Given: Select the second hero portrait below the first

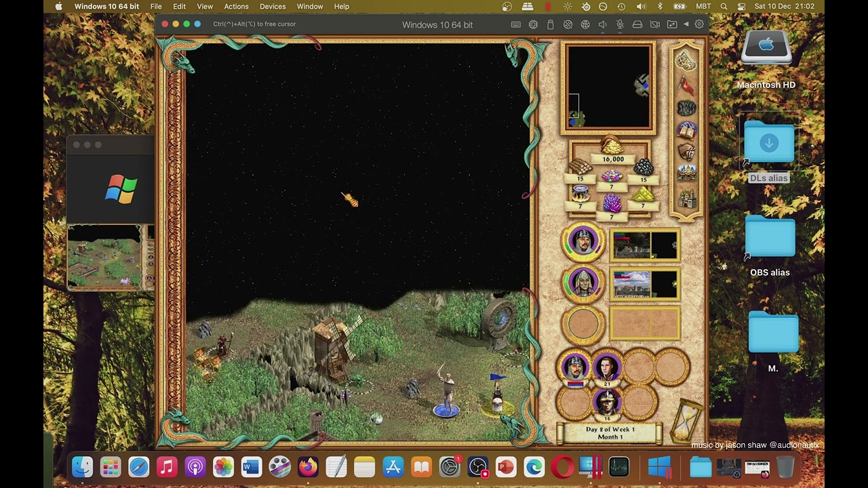Looking at the screenshot, I should tap(583, 284).
